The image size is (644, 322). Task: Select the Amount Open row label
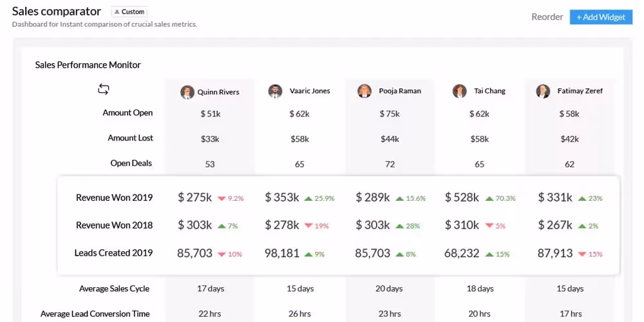pos(128,113)
